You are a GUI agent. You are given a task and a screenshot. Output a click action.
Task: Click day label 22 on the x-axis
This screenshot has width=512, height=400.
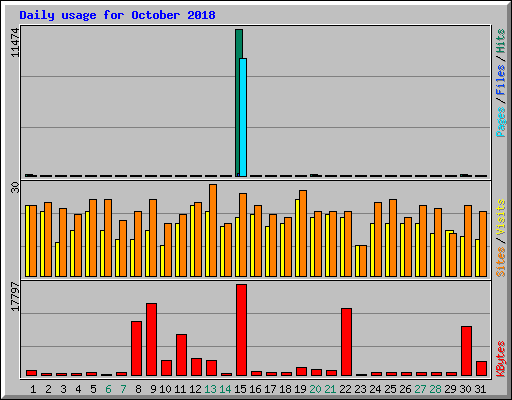(345, 389)
